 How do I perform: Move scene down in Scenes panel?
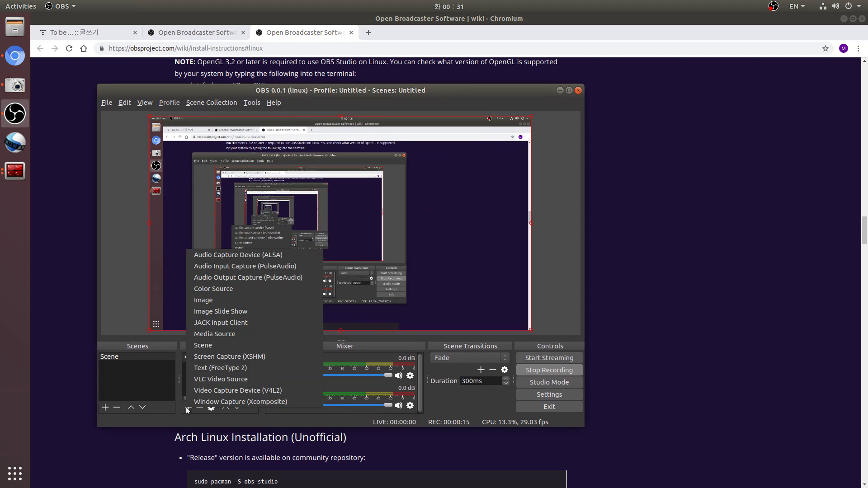(142, 407)
